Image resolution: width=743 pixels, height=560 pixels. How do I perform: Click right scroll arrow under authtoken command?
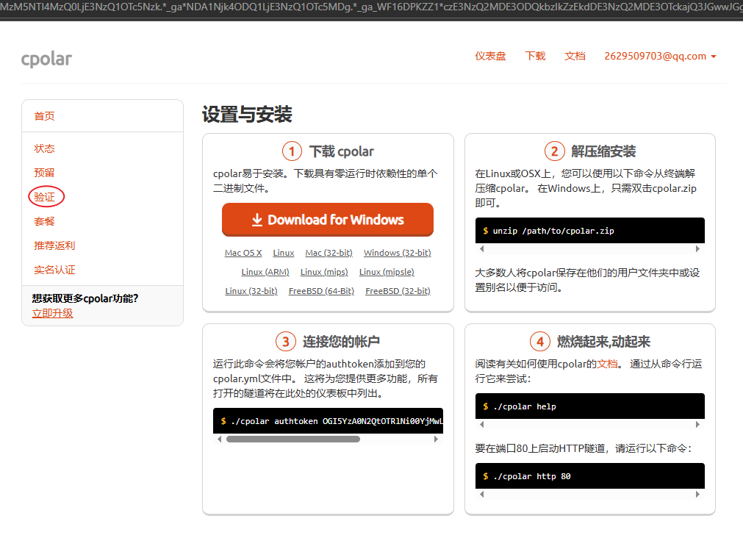coord(436,439)
